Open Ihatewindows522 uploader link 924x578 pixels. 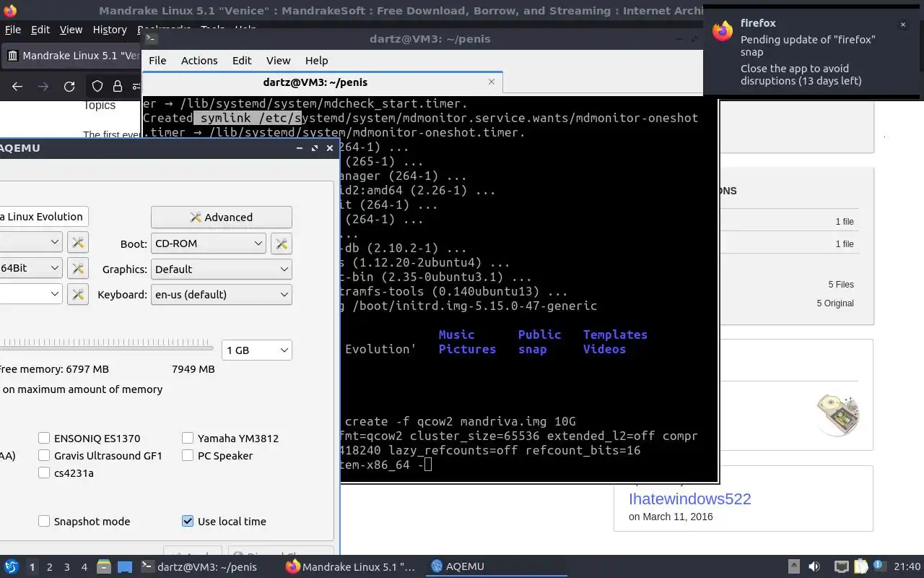[689, 499]
